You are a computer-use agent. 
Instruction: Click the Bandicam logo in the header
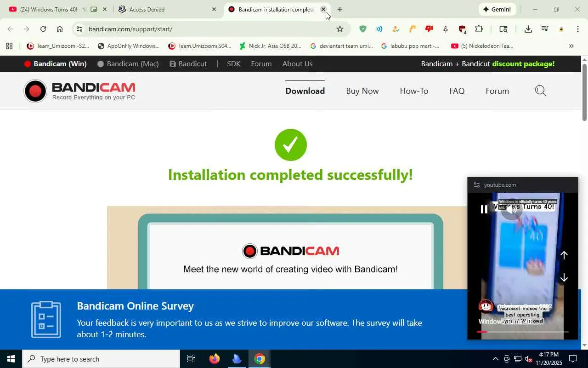(80, 91)
